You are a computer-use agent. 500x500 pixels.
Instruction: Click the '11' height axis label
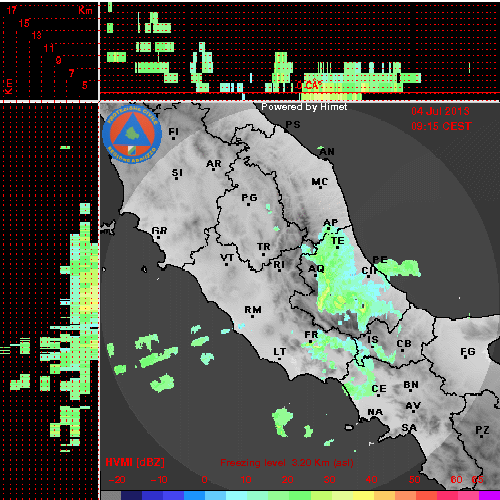49,48
